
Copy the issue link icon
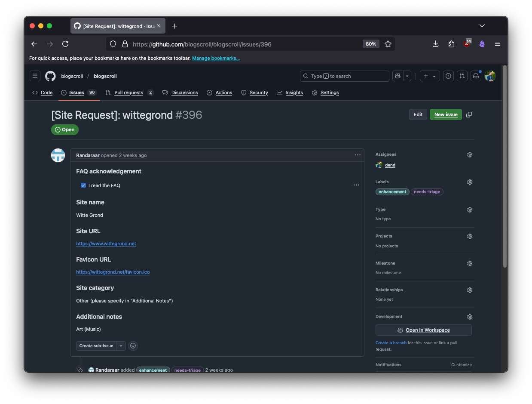(469, 114)
